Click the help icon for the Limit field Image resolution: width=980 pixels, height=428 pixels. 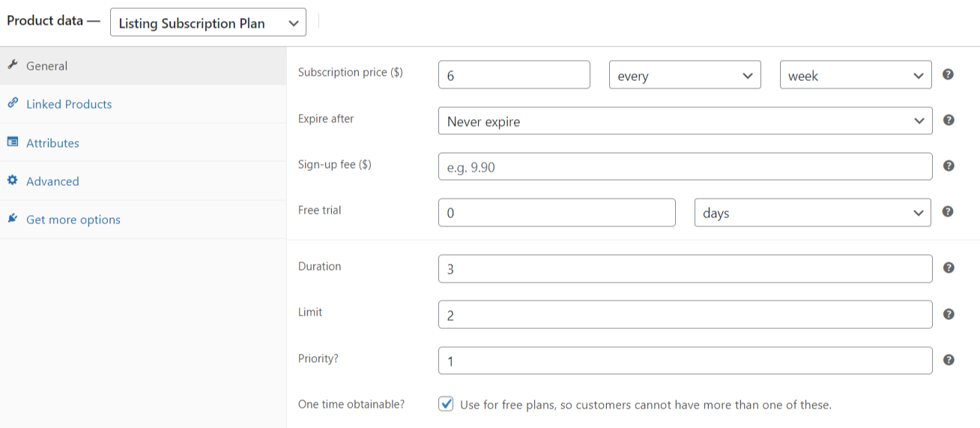pos(949,314)
